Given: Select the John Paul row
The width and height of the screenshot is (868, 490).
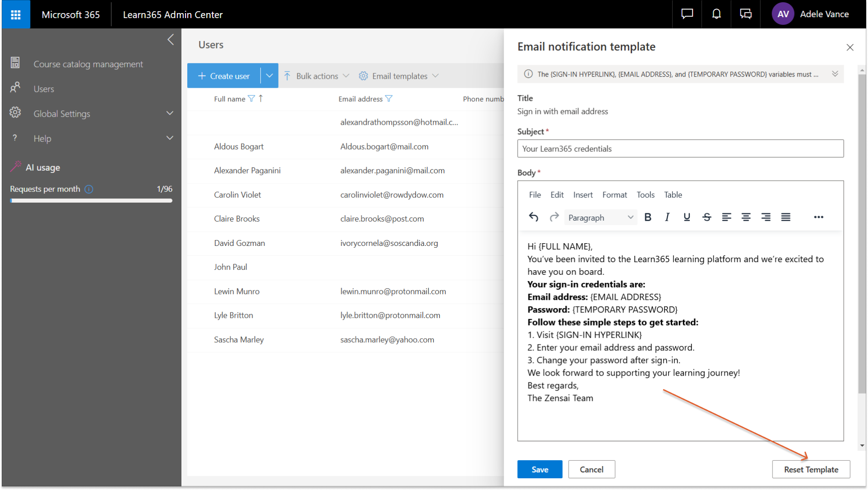Looking at the screenshot, I should [x=345, y=267].
